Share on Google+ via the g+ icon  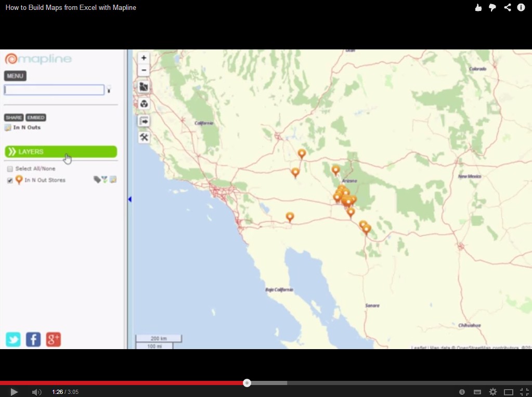(x=53, y=339)
